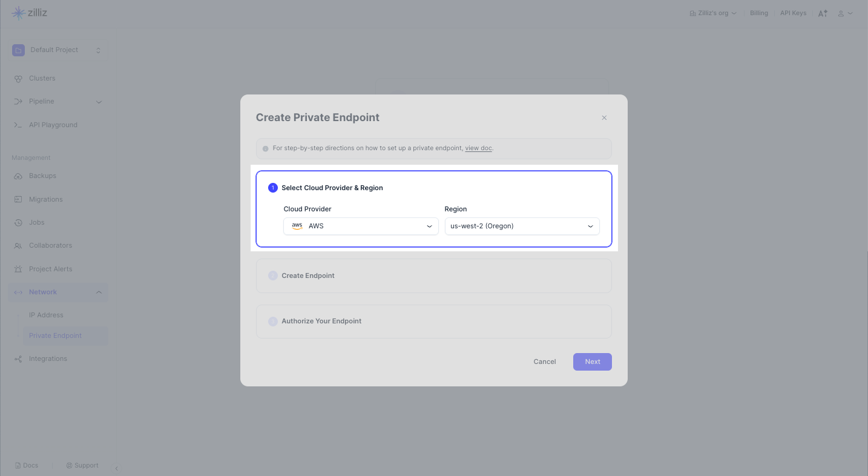Open the Region us-west-2 dropdown
This screenshot has height=476, width=868.
point(522,226)
